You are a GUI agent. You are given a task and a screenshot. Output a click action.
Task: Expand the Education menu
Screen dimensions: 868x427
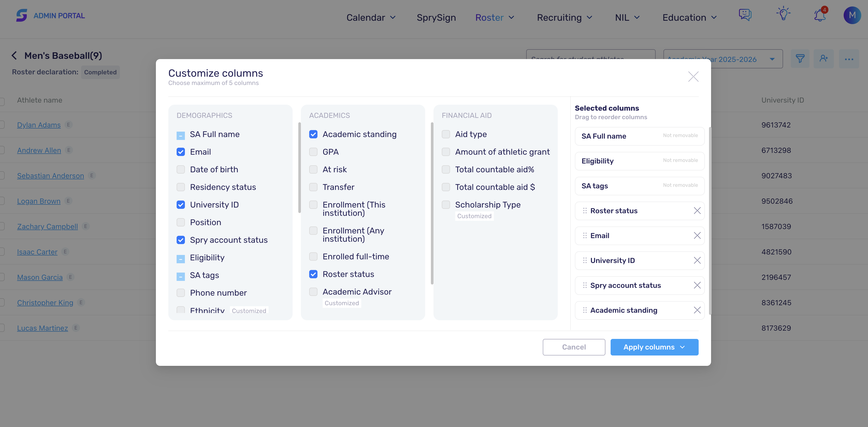pos(689,18)
